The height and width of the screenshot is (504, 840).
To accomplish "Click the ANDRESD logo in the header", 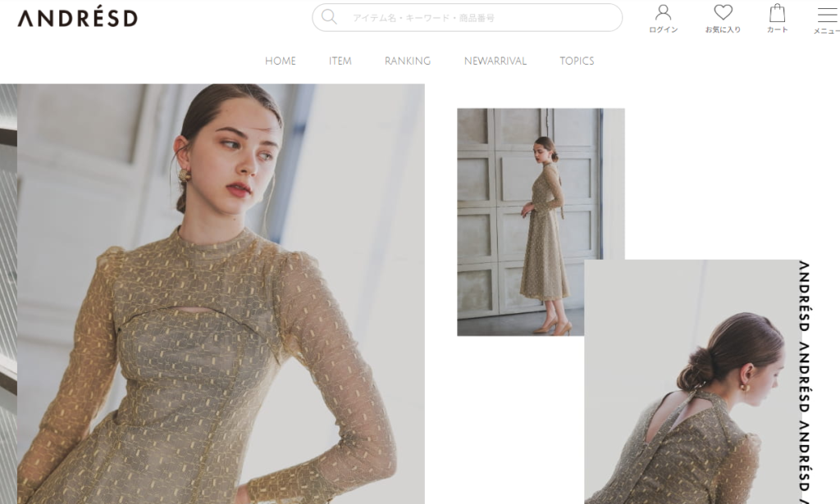I will pos(78,16).
